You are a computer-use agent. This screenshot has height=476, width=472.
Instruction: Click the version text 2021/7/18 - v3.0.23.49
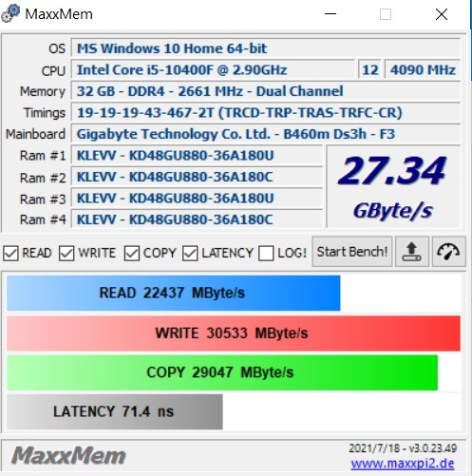pos(403,448)
